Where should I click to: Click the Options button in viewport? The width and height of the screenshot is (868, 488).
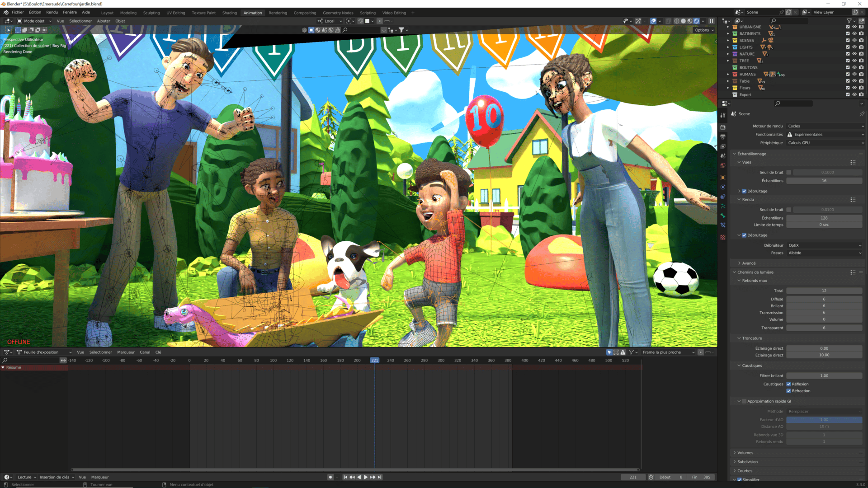pos(704,30)
